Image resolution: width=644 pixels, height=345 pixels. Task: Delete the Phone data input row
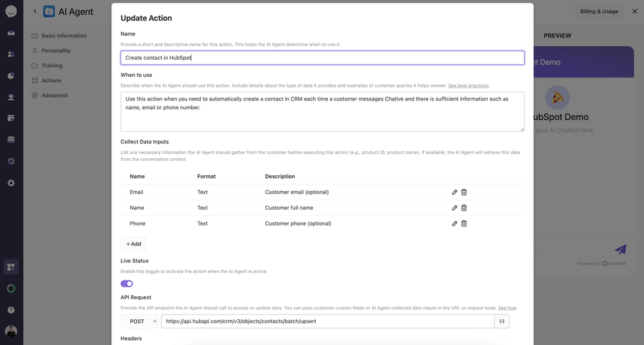click(x=463, y=223)
